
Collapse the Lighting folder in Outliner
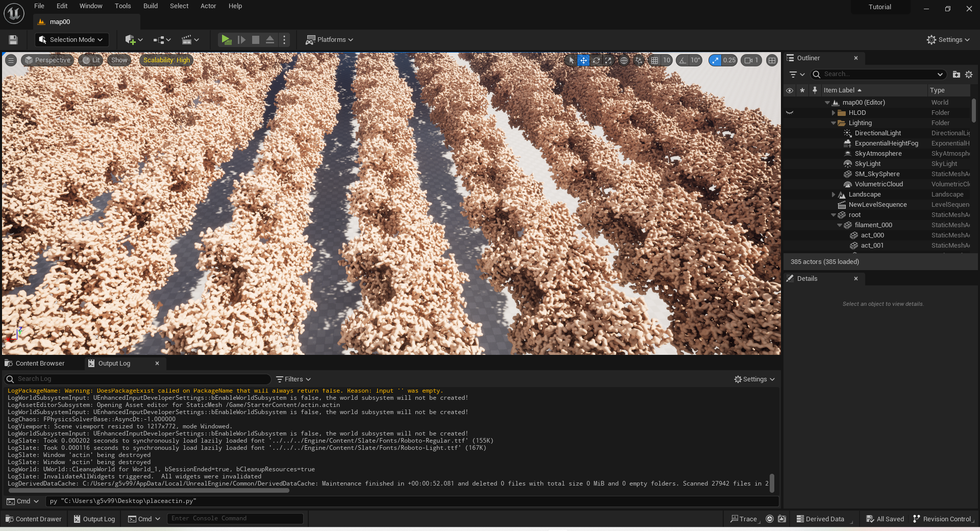pyautogui.click(x=834, y=123)
